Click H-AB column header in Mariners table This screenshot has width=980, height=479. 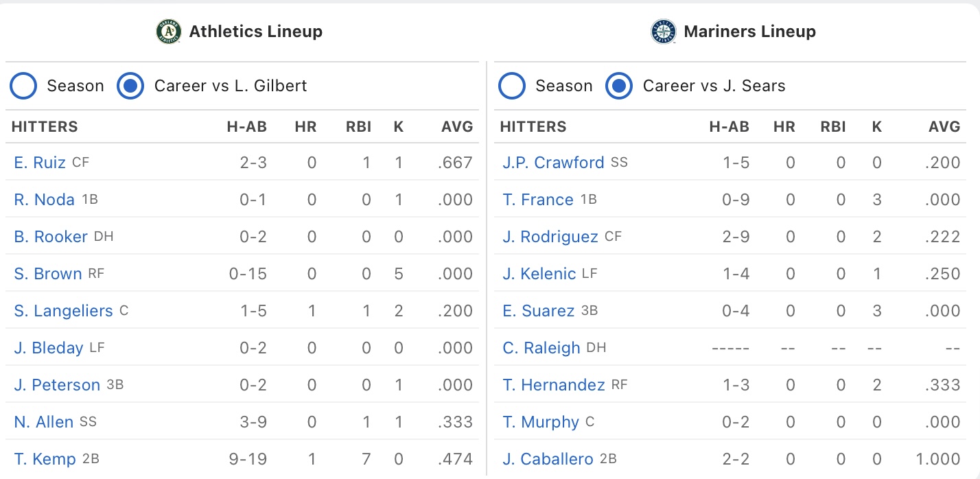(x=729, y=127)
